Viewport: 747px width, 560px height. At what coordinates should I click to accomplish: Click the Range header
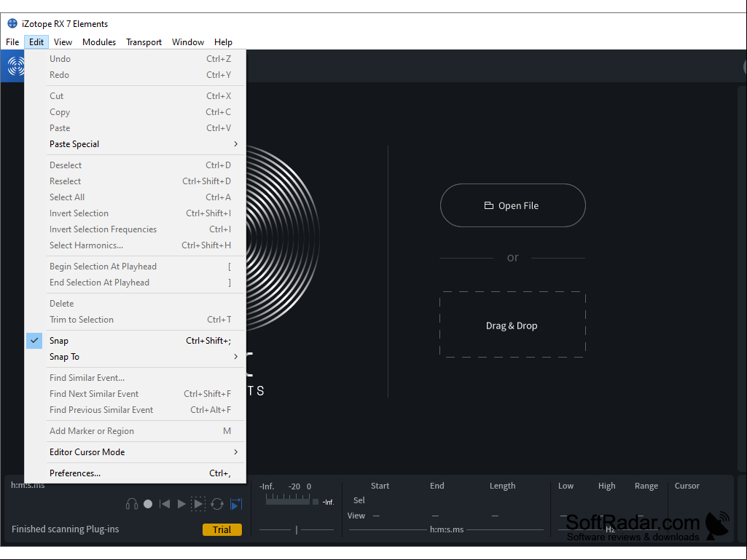click(646, 486)
